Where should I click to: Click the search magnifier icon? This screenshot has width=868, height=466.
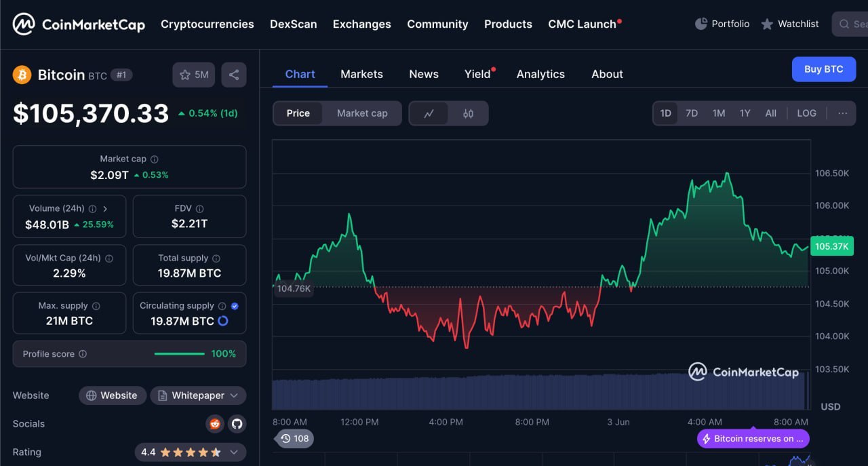coord(844,24)
